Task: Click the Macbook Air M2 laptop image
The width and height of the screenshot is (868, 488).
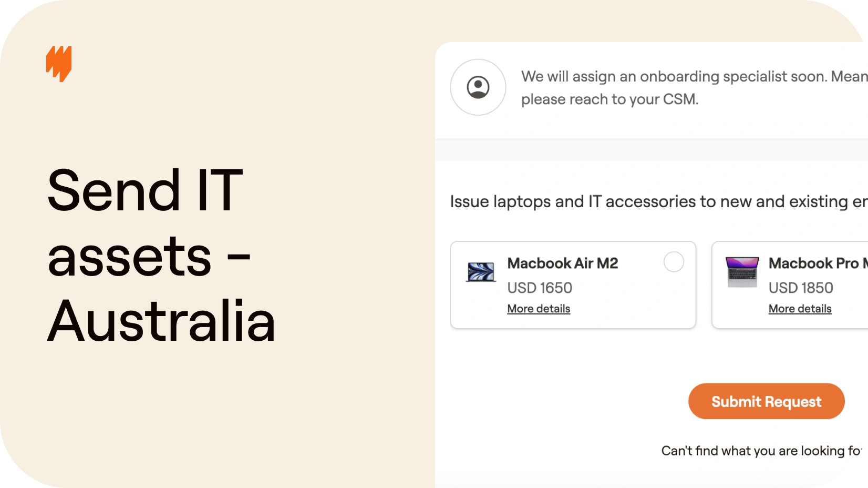Action: tap(481, 272)
